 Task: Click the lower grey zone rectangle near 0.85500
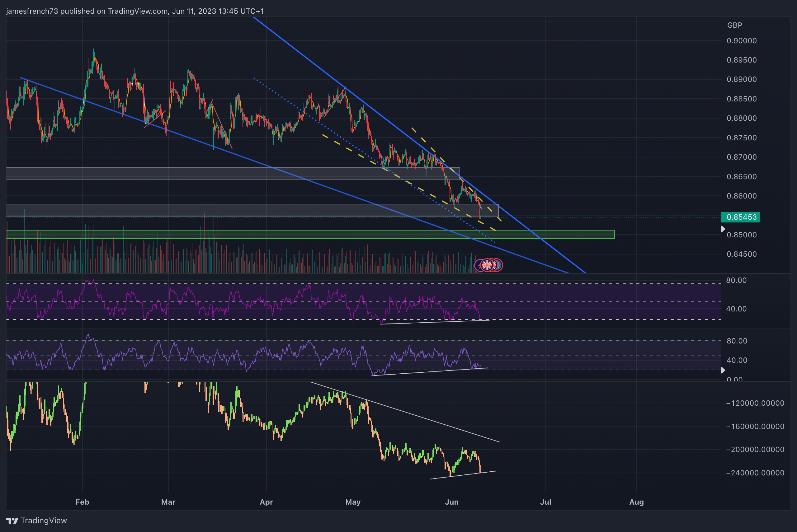point(252,210)
